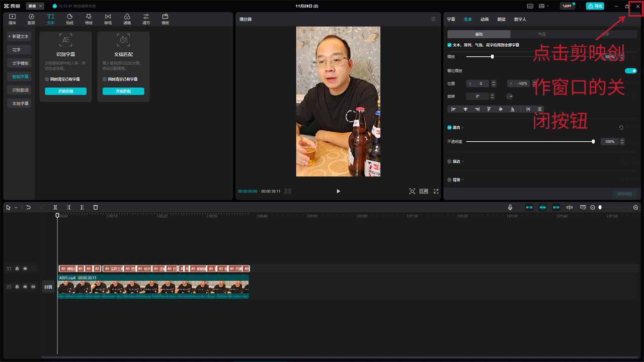Mute the video track speaker icon
Viewport: 644px width, 362px height.
pyautogui.click(x=33, y=287)
